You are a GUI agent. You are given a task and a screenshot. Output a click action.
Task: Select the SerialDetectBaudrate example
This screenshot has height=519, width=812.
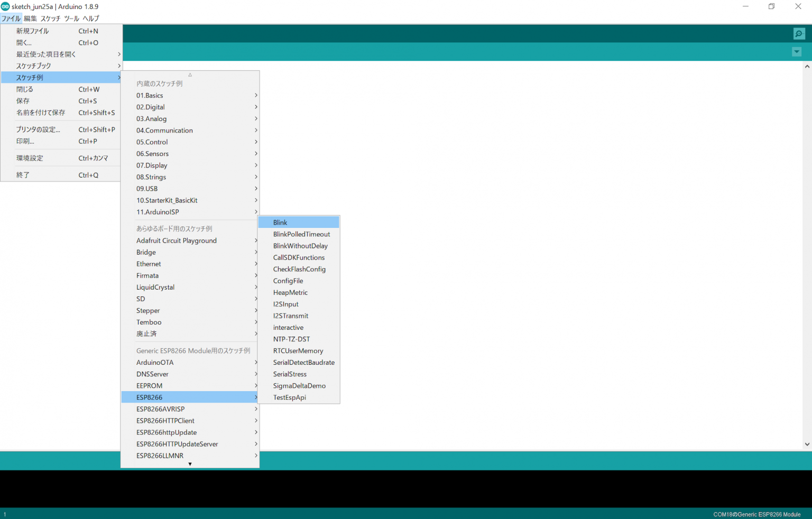click(303, 363)
